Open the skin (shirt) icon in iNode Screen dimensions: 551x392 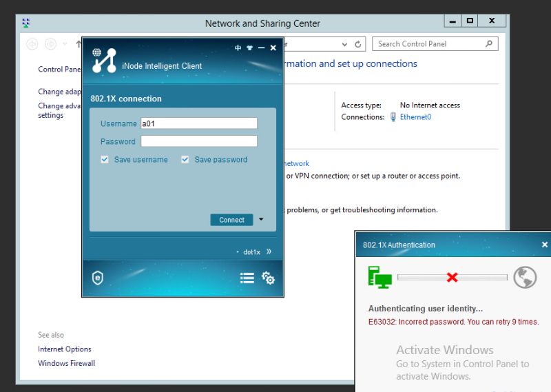pyautogui.click(x=249, y=48)
